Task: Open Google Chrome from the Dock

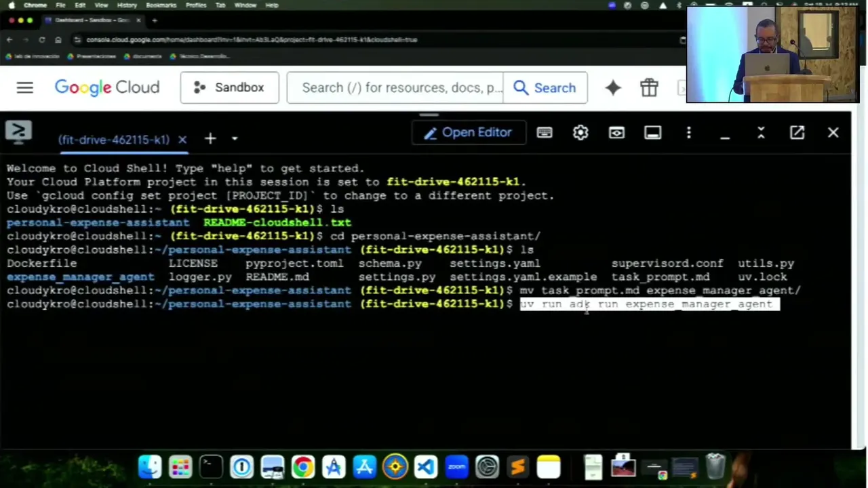Action: click(303, 467)
